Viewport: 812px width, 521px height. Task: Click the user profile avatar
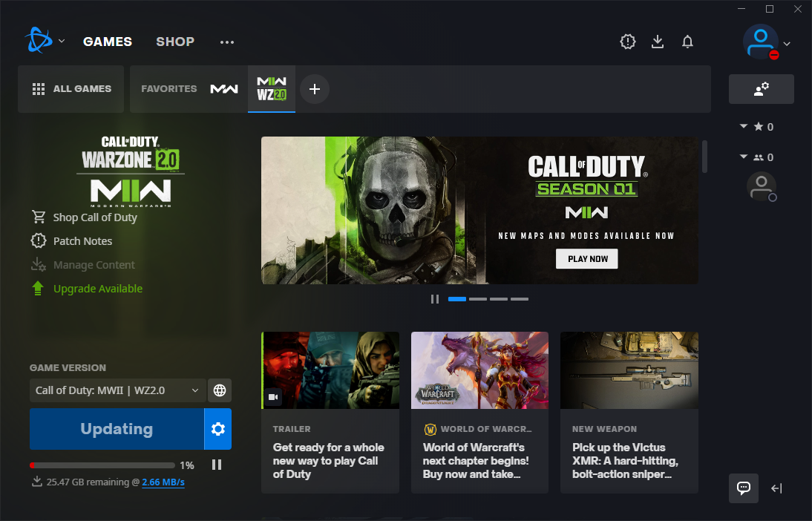point(760,42)
